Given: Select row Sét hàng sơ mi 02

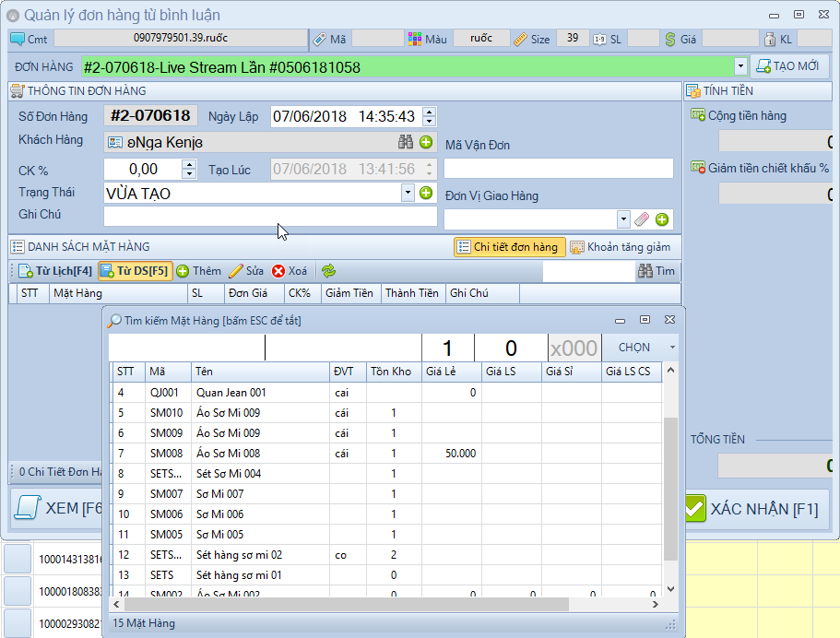Looking at the screenshot, I should [x=387, y=555].
